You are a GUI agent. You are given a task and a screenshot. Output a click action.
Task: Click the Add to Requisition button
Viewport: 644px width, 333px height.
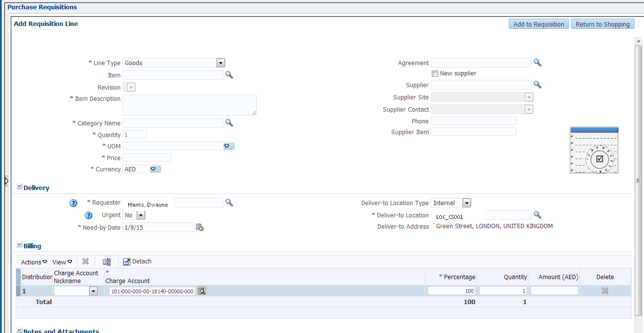(538, 24)
